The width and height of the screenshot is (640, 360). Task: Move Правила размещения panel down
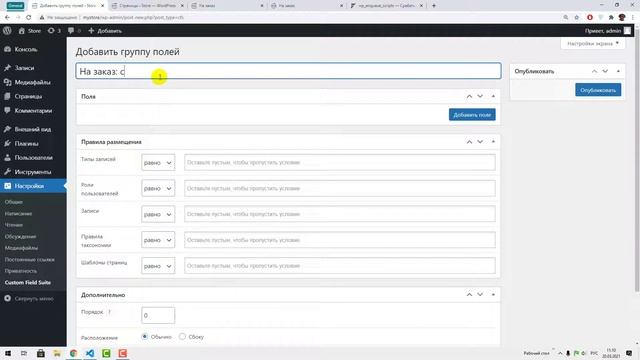[480, 142]
